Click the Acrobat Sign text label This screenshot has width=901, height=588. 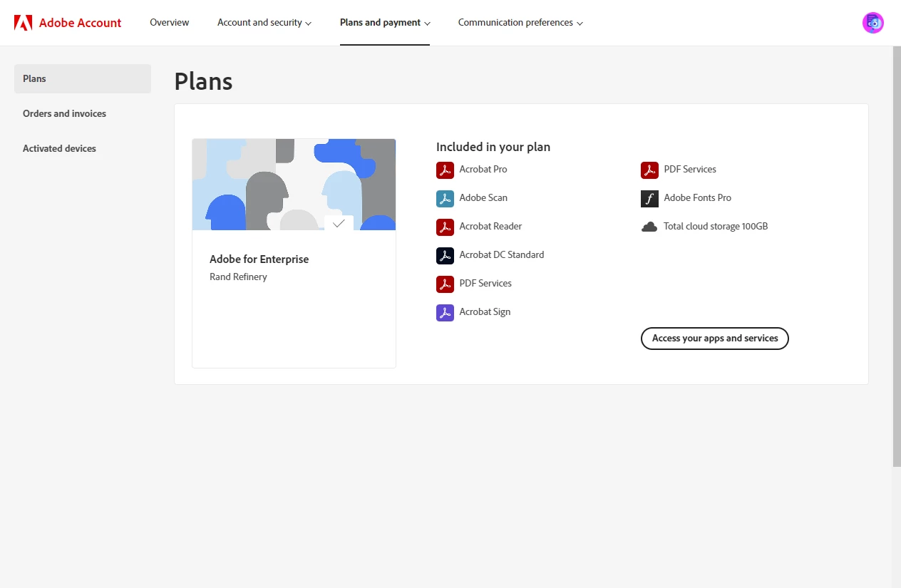[485, 312]
